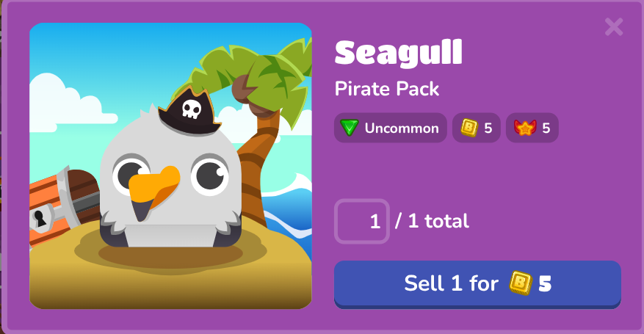The image size is (644, 334).
Task: Click the green Uncommon rarity gem icon
Action: coord(350,128)
